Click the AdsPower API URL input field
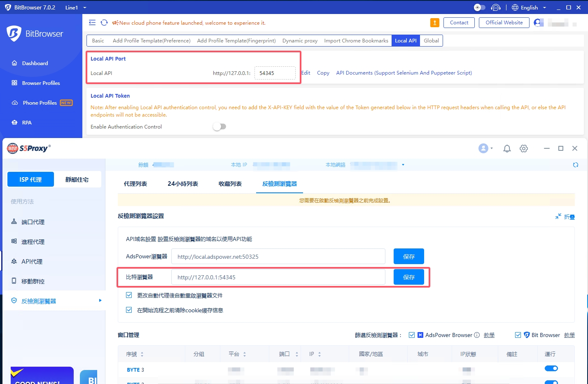 point(278,256)
